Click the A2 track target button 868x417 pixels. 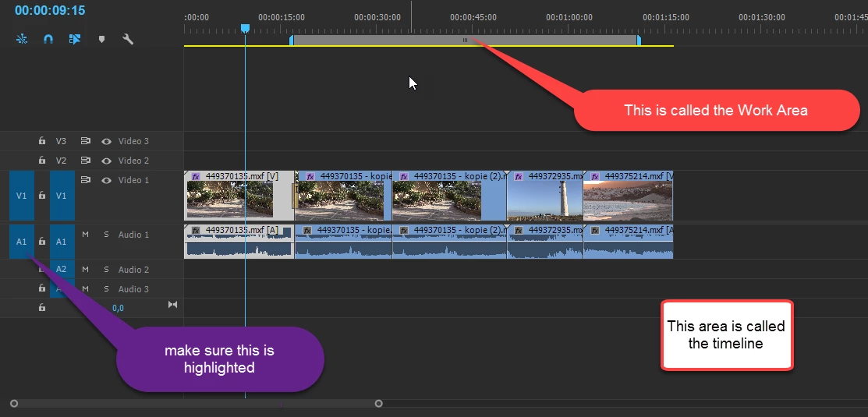click(61, 270)
